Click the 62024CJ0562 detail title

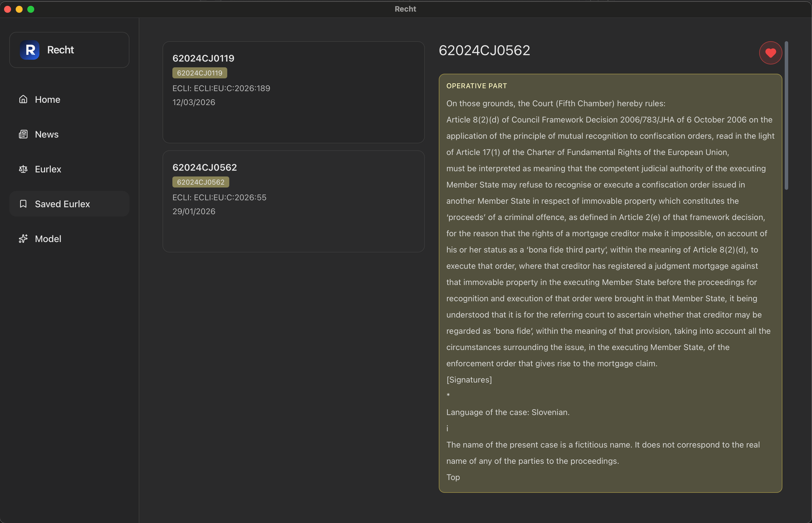coord(484,51)
